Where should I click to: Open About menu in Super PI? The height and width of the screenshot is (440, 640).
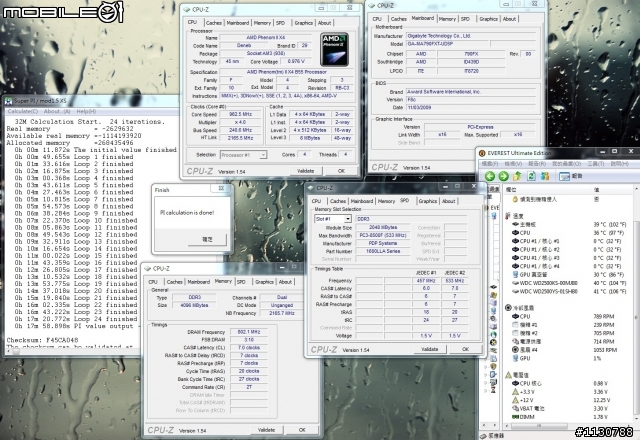point(57,111)
